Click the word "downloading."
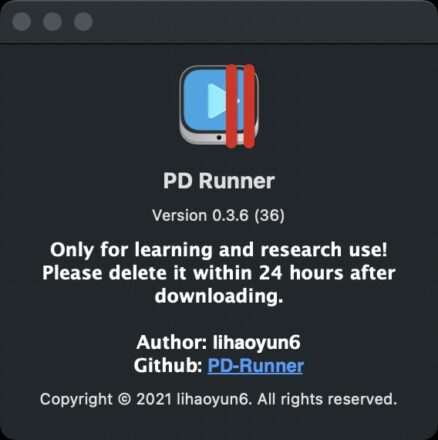Image resolution: width=438 pixels, height=440 pixels. click(219, 296)
